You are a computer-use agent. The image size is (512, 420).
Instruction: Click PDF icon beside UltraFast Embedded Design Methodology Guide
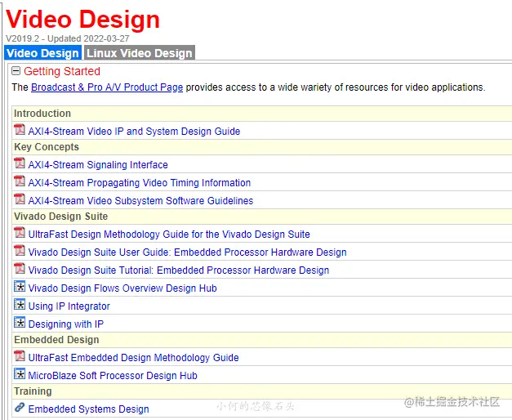[x=20, y=356]
